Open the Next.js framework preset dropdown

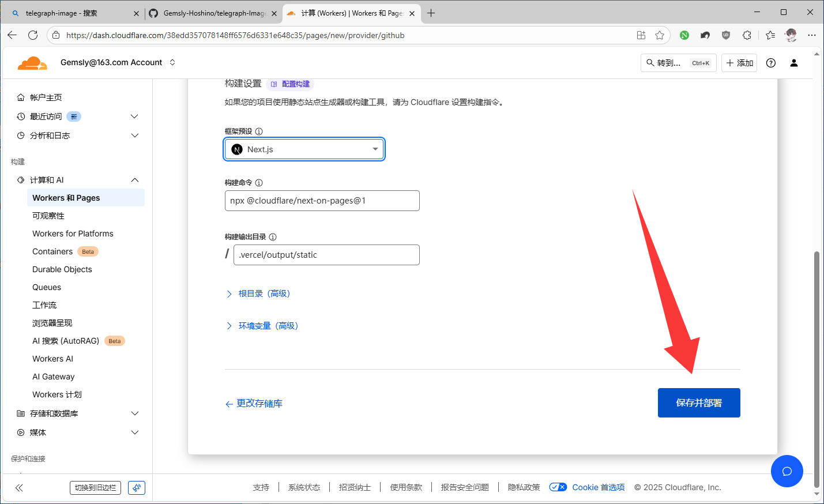pos(304,149)
